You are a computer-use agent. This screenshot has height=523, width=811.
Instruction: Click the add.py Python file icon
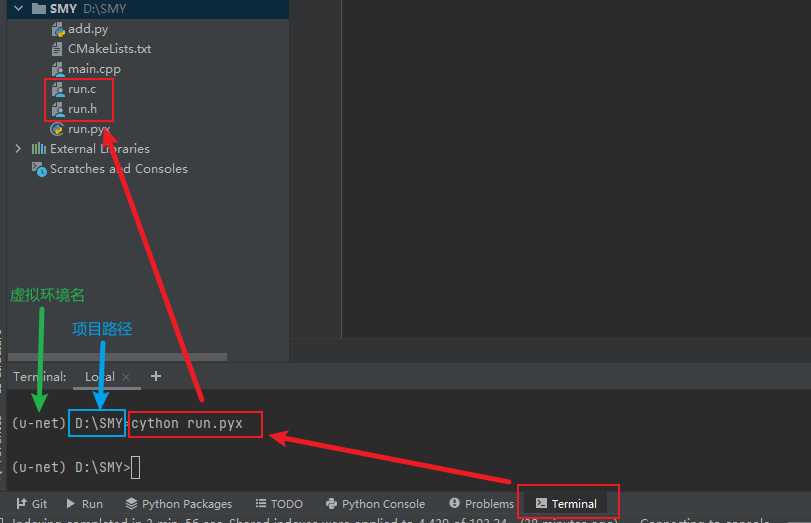tap(57, 29)
